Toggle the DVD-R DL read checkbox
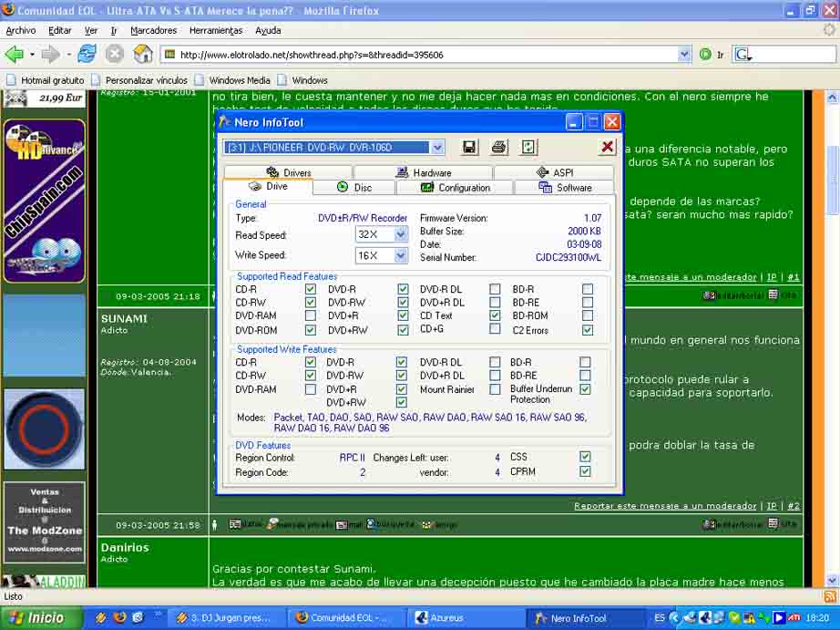840x630 pixels. 495,289
